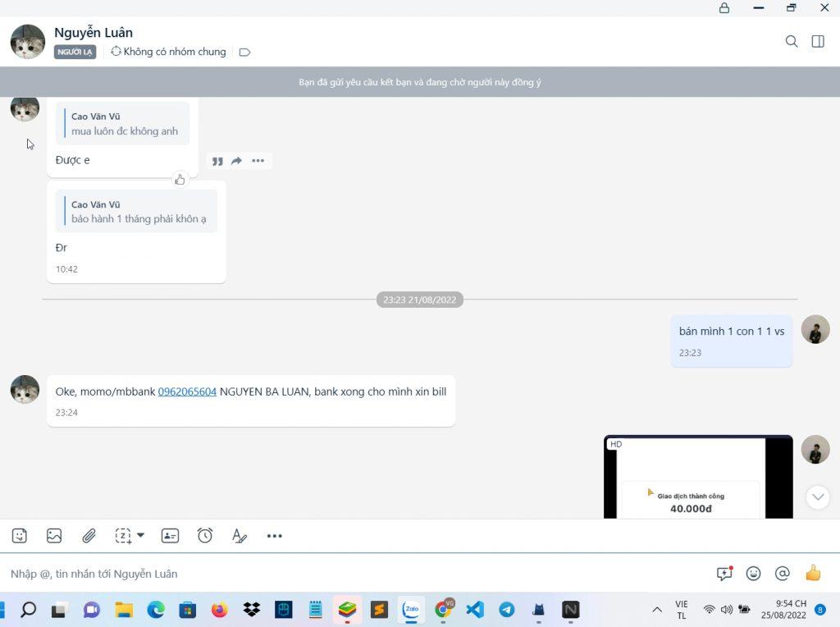Screen dimensions: 840x627
Task: Open more options on "Được e" message
Action: point(258,161)
